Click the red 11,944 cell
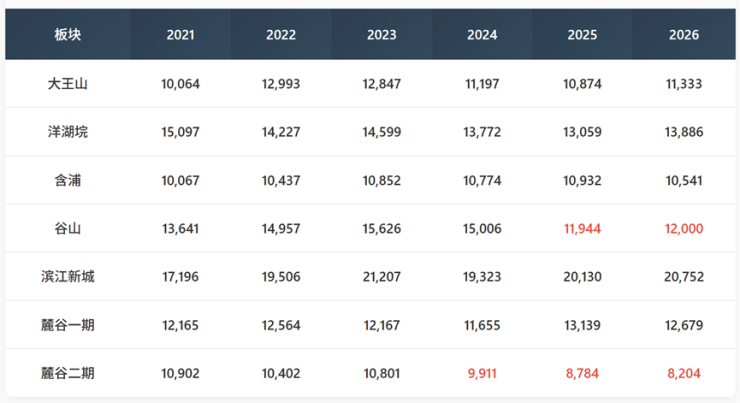740x403 pixels. [x=582, y=228]
